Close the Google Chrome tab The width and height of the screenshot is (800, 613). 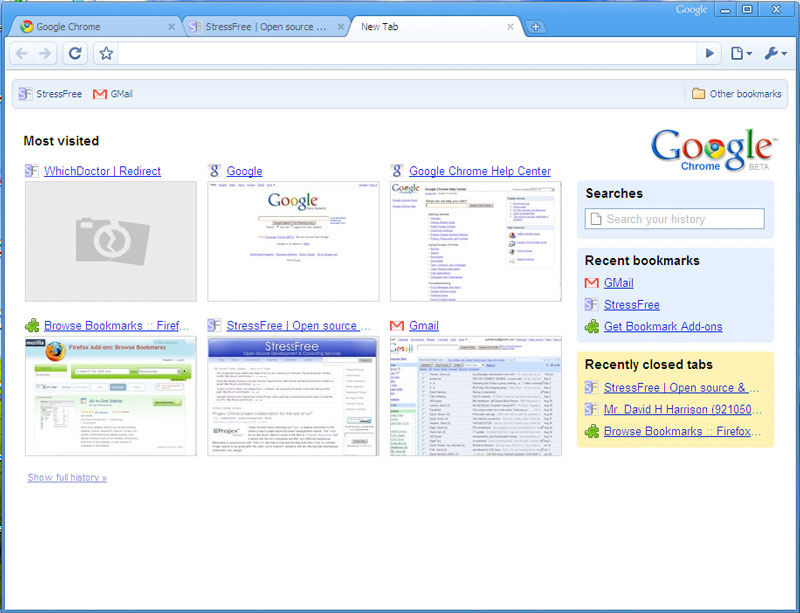point(171,27)
